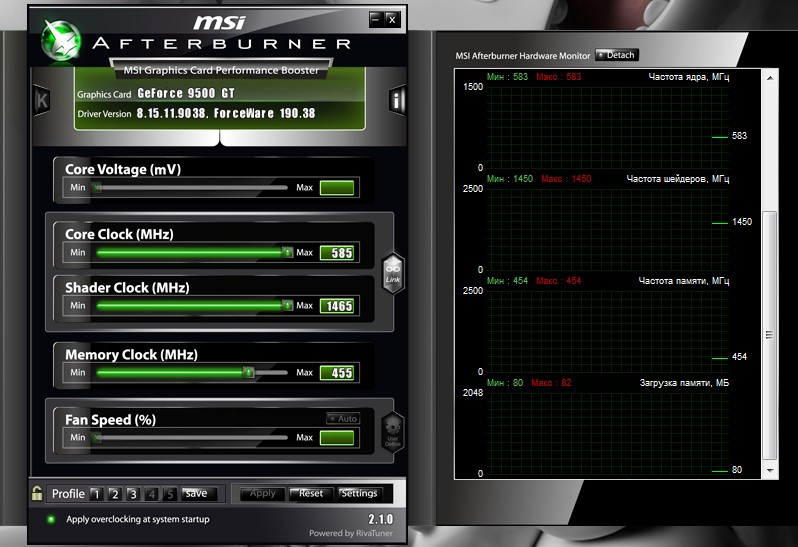Click the profile lock padlock icon
The height and width of the screenshot is (547, 798).
coord(37,493)
